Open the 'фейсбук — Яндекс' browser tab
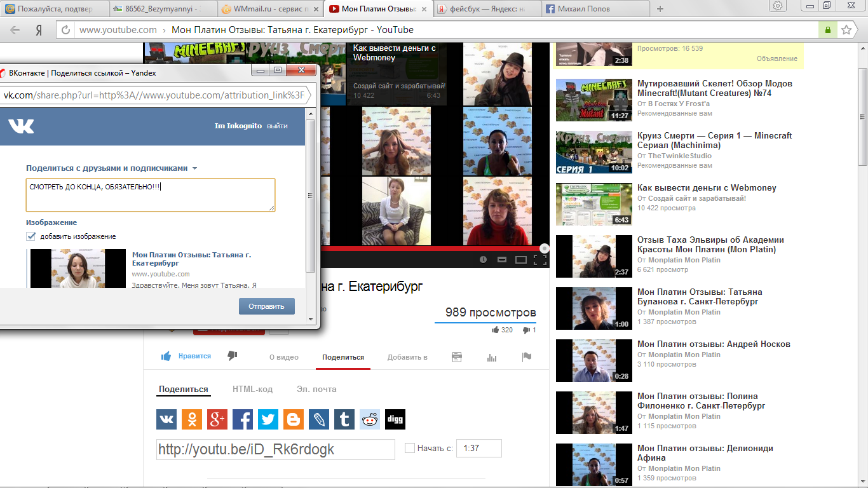 point(486,9)
